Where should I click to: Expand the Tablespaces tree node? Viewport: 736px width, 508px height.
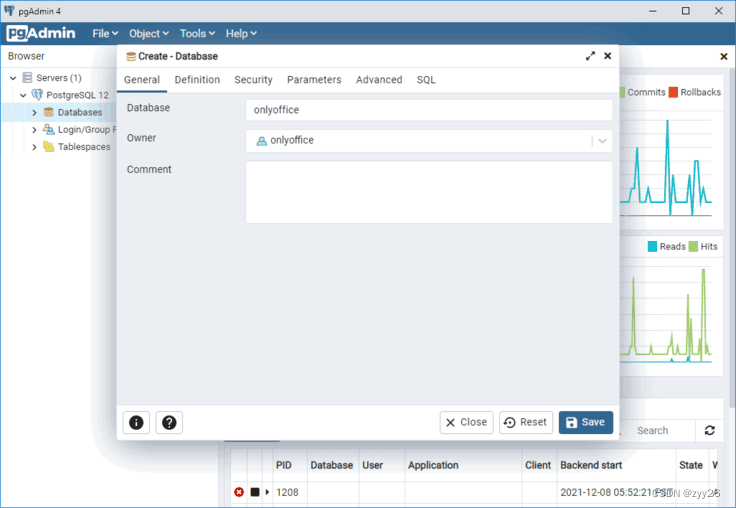point(34,147)
